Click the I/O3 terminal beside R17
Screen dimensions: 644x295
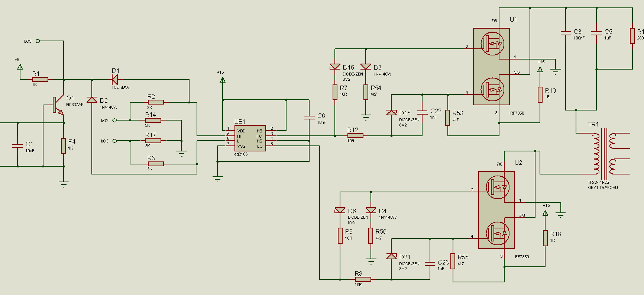(x=115, y=141)
